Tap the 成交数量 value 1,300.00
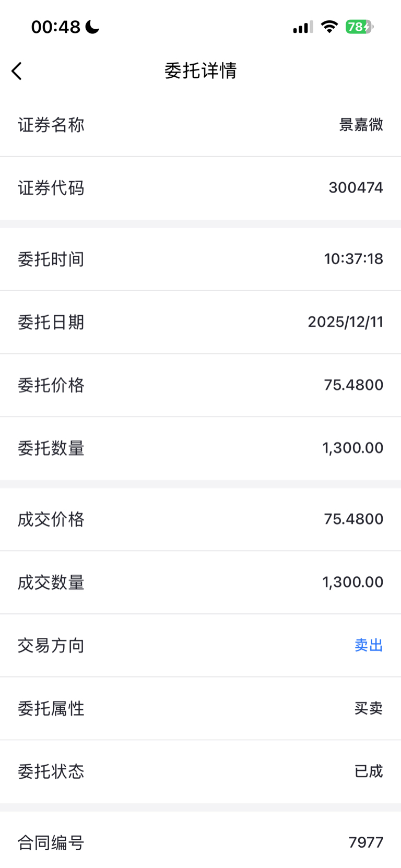 click(x=352, y=582)
